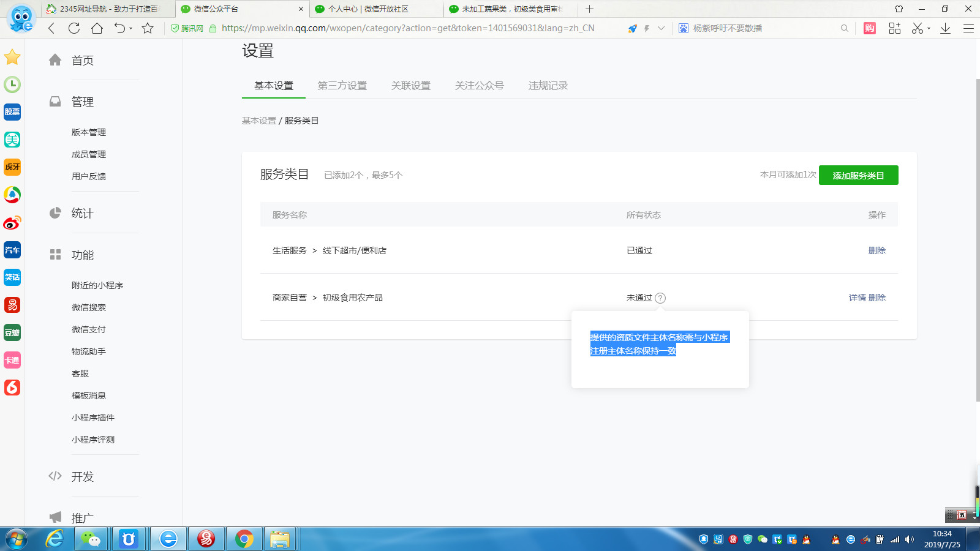Screen dimensions: 980x551
Task: Click the browser home icon
Action: pos(97,28)
